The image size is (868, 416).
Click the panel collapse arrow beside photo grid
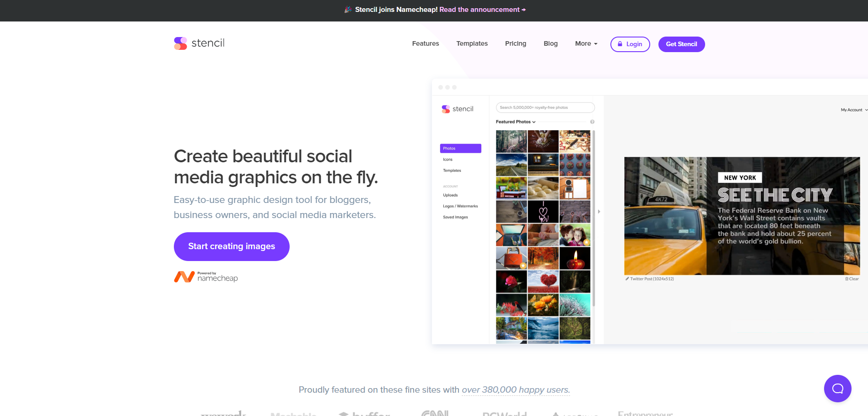pos(598,212)
